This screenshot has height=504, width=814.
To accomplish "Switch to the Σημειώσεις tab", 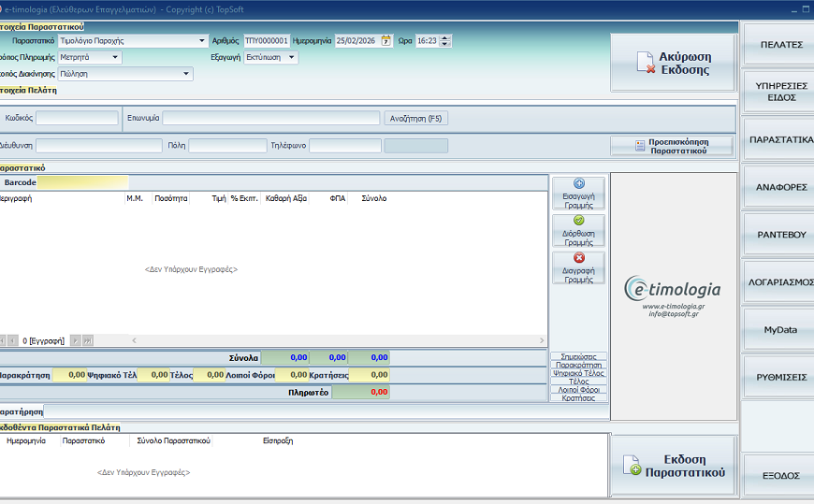I will [x=578, y=356].
